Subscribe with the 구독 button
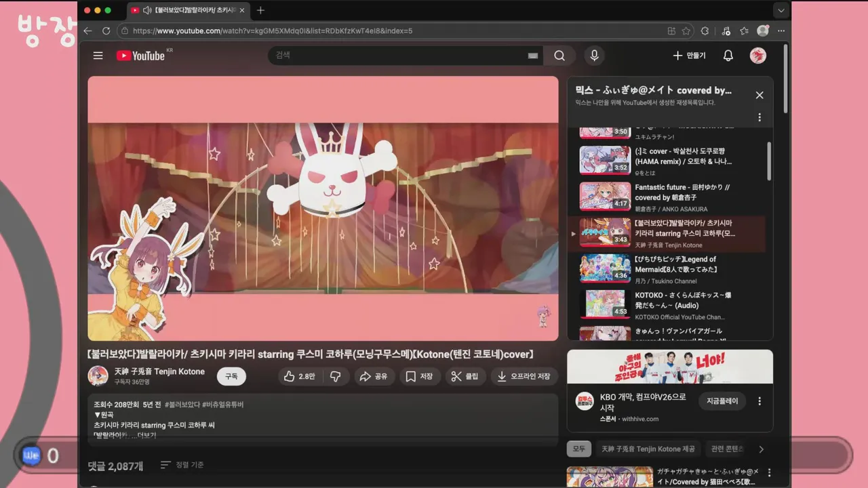 click(x=231, y=376)
